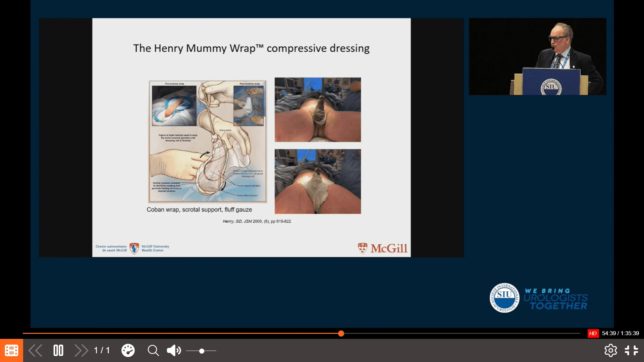644x362 pixels.
Task: Adjust the volume slider knob
Action: pyautogui.click(x=202, y=351)
